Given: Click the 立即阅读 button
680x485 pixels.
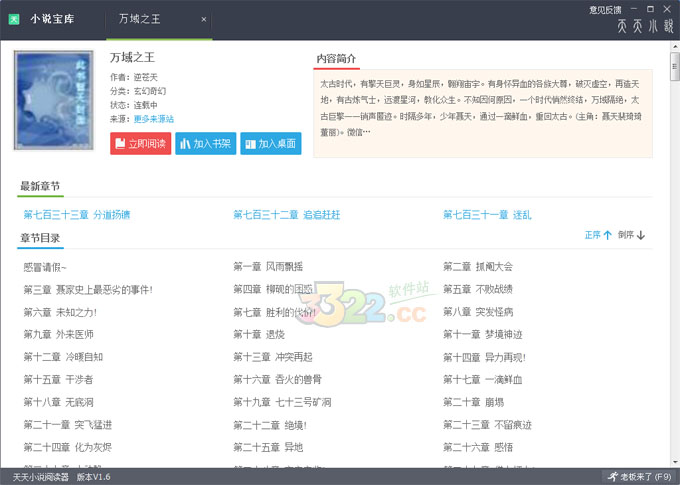Looking at the screenshot, I should pos(141,144).
